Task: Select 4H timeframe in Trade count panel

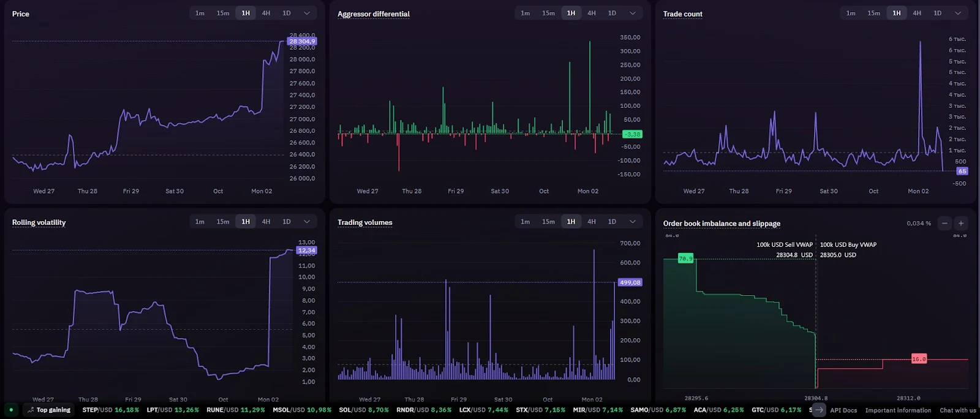Action: pyautogui.click(x=917, y=13)
